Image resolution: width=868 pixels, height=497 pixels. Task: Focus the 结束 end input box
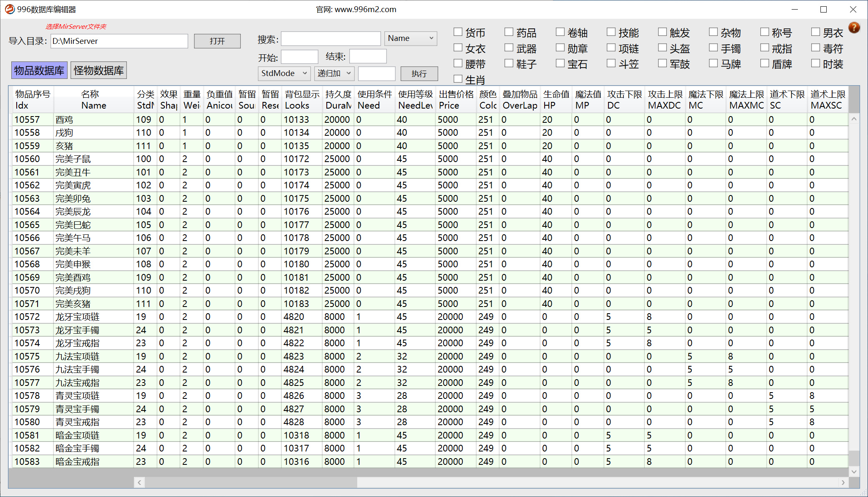(x=368, y=56)
